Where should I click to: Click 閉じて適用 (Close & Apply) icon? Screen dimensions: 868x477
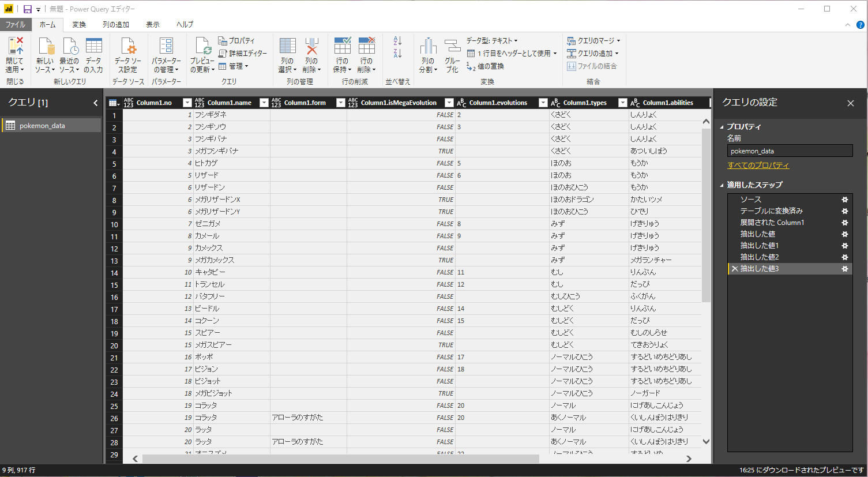click(x=16, y=46)
